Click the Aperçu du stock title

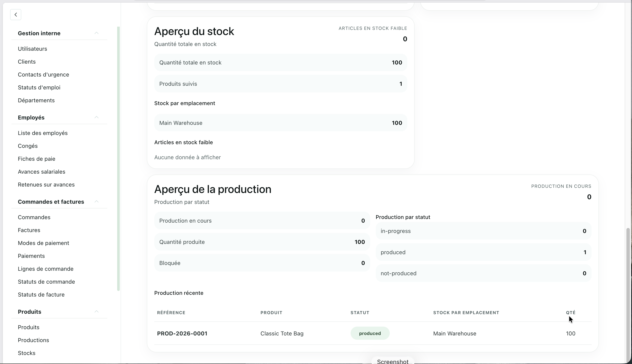pyautogui.click(x=194, y=32)
